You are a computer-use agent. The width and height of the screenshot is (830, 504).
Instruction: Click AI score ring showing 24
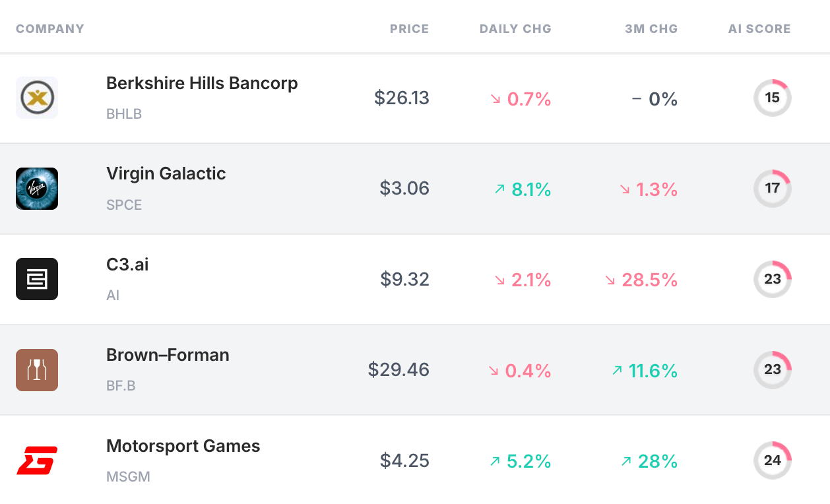pyautogui.click(x=772, y=460)
